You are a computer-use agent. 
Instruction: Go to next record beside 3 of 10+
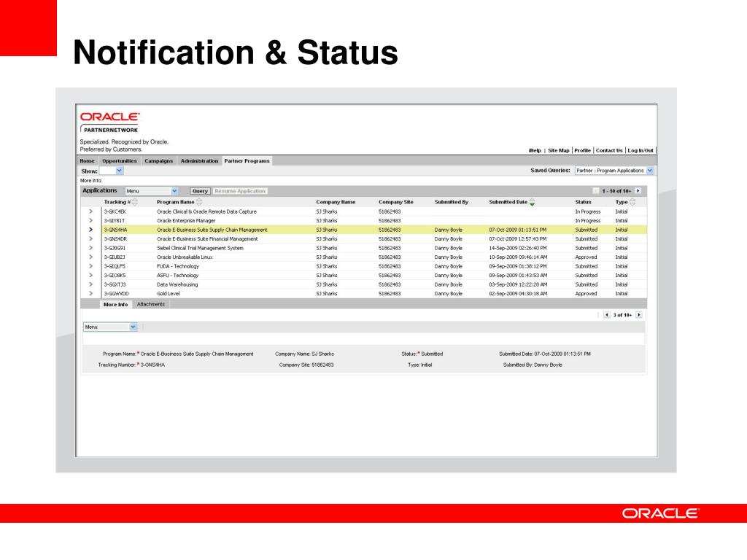[639, 315]
